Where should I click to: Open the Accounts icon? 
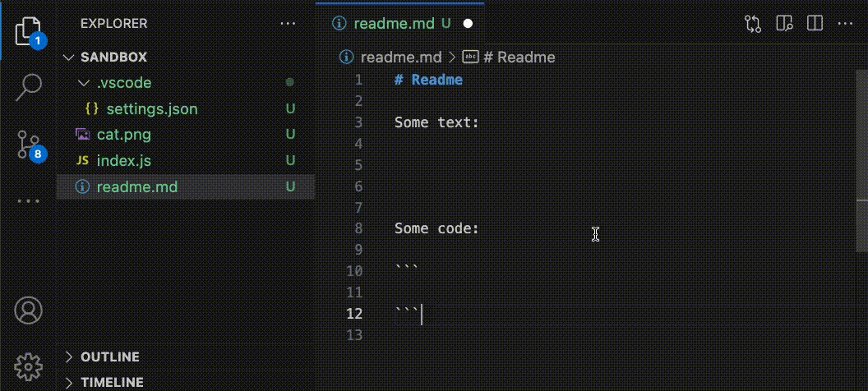point(28,310)
